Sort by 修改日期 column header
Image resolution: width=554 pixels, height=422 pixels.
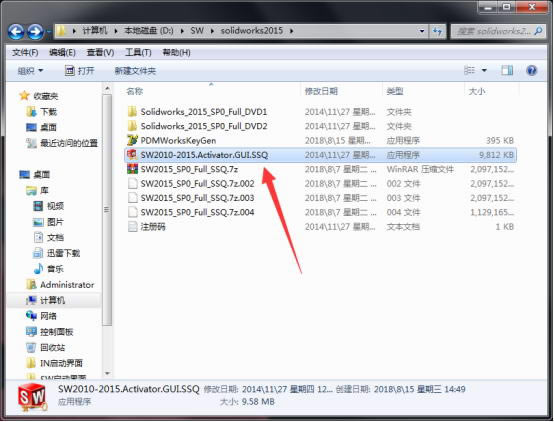click(321, 91)
